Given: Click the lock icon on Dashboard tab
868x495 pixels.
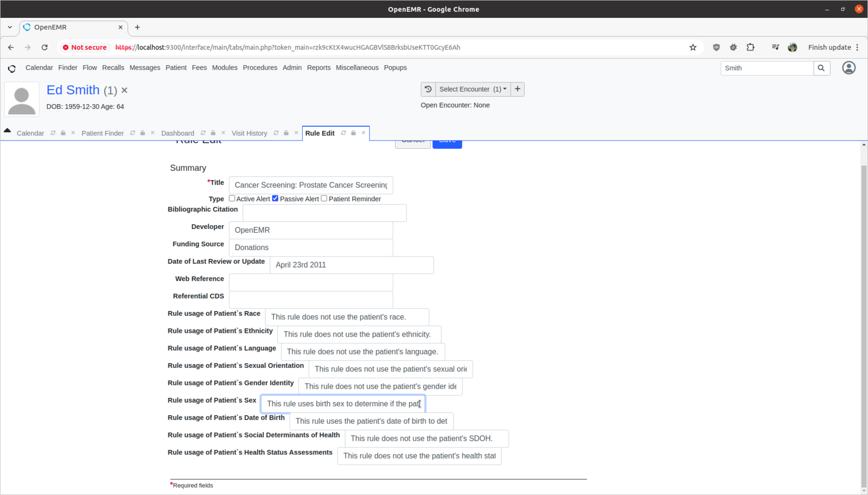Looking at the screenshot, I should click(x=213, y=133).
